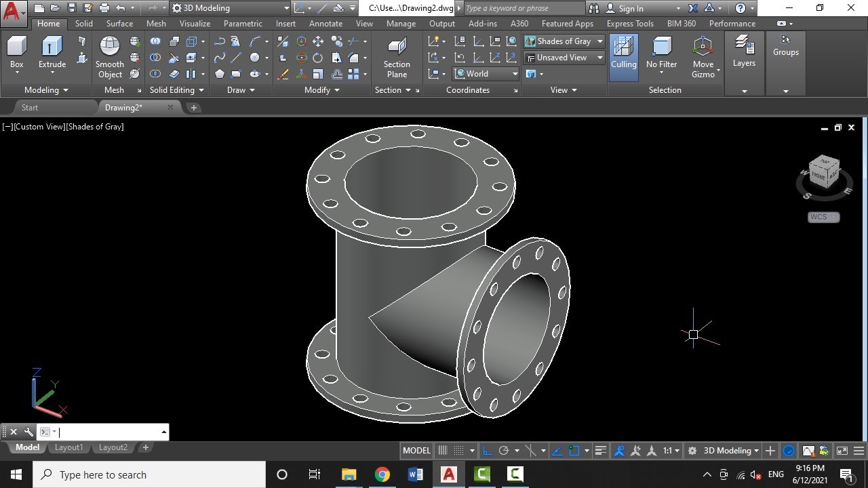The image size is (868, 488).
Task: Toggle ortho mode in status bar
Action: tap(487, 450)
